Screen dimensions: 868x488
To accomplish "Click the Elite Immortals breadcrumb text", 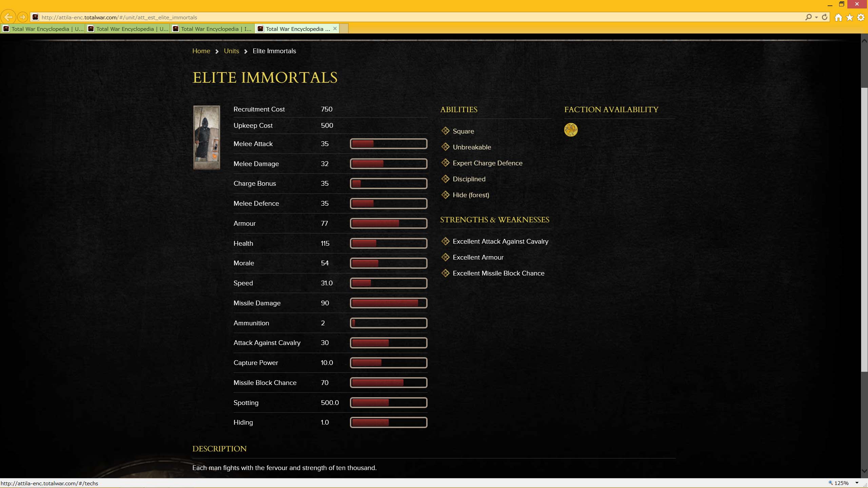I will point(274,51).
